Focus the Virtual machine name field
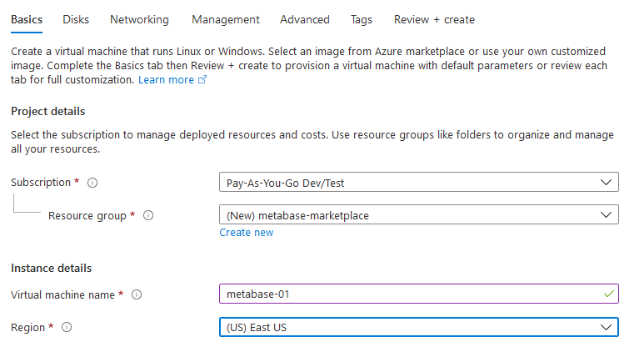The width and height of the screenshot is (644, 347). [x=419, y=294]
